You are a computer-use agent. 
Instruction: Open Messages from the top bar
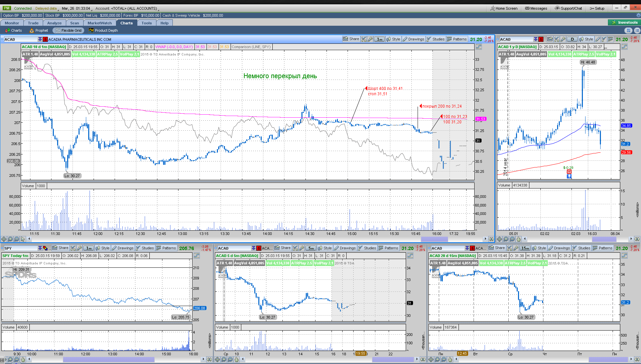point(536,8)
